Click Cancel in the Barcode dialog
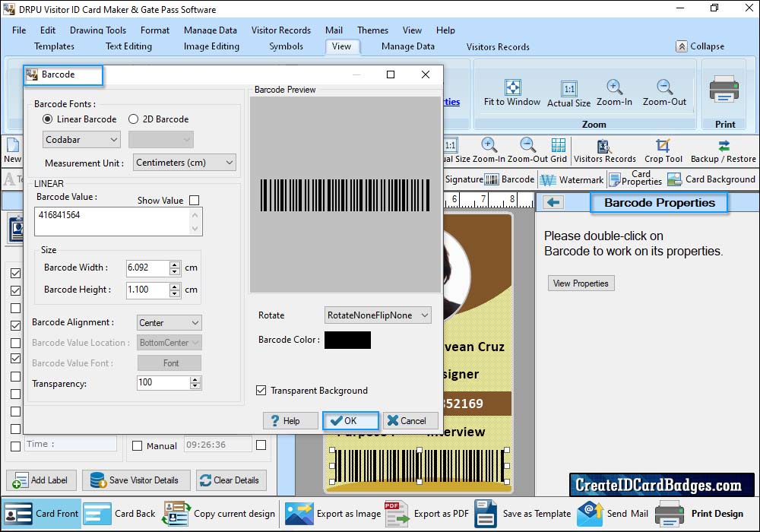The image size is (760, 532). [410, 420]
